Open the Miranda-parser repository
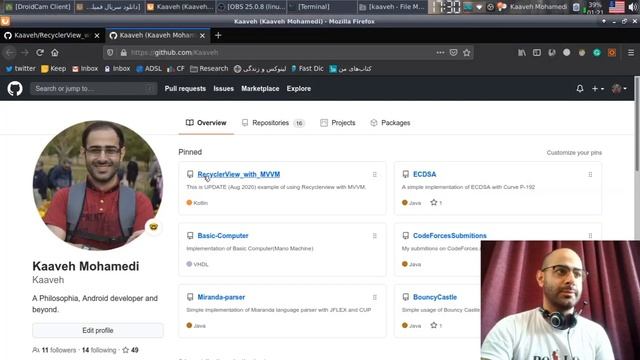The height and width of the screenshot is (360, 640). point(221,297)
